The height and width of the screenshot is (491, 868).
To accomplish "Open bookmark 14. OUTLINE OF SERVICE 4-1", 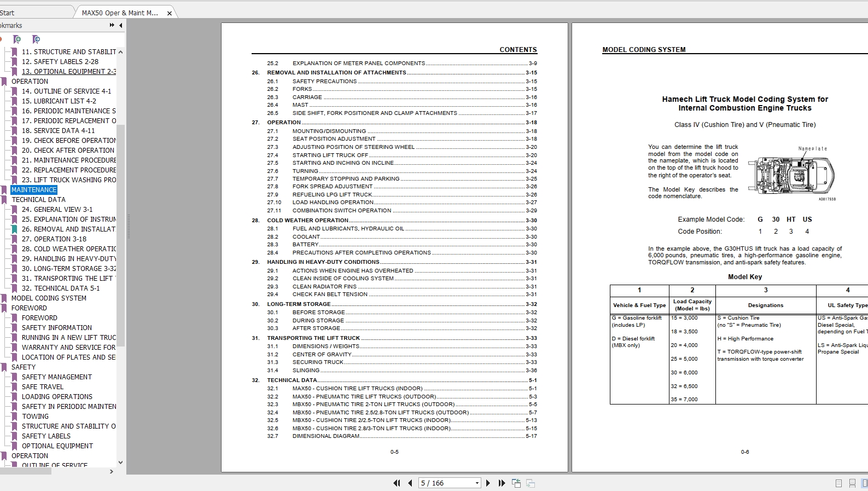I will pos(66,91).
